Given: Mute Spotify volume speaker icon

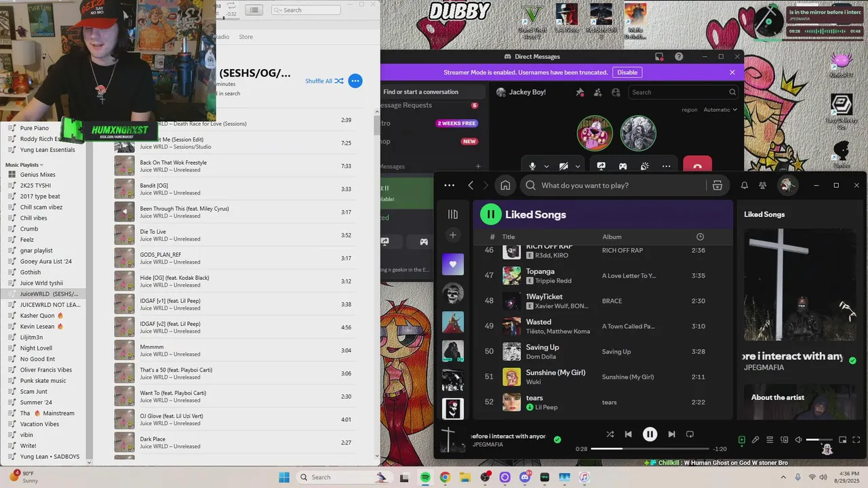Looking at the screenshot, I should [x=798, y=440].
